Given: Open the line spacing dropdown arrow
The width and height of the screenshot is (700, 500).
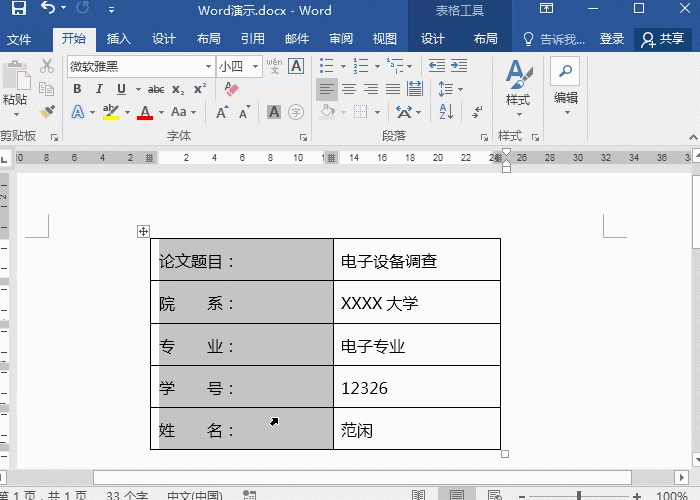Looking at the screenshot, I should (x=459, y=89).
